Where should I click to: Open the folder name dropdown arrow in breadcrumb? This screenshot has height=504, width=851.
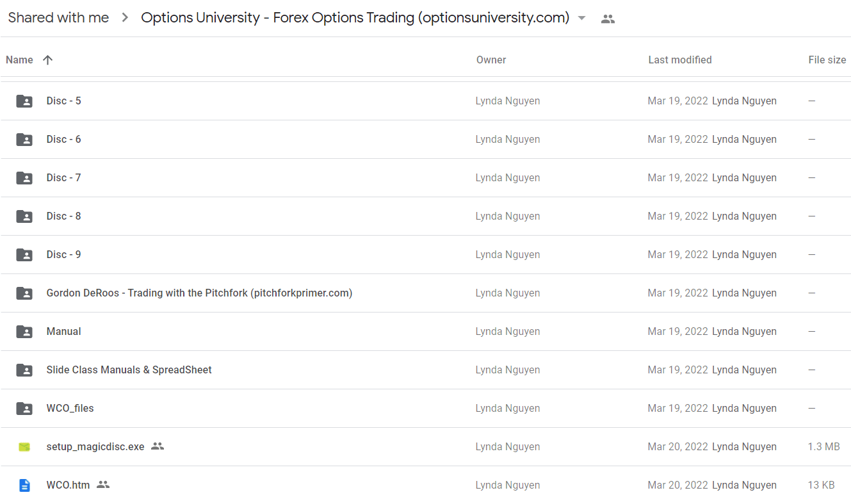pyautogui.click(x=581, y=18)
